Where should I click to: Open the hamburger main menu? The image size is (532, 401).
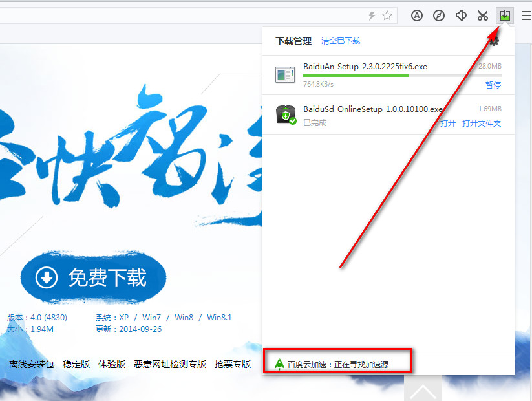[x=527, y=16]
